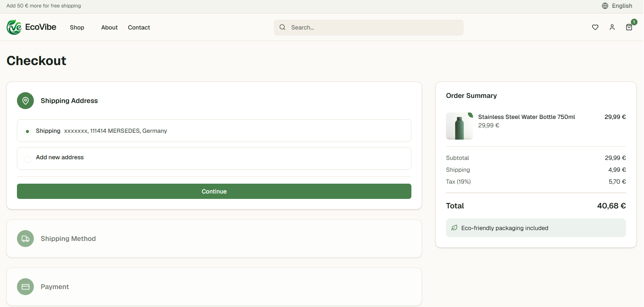The image size is (644, 307).
Task: Expand the Payment section
Action: [x=214, y=287]
